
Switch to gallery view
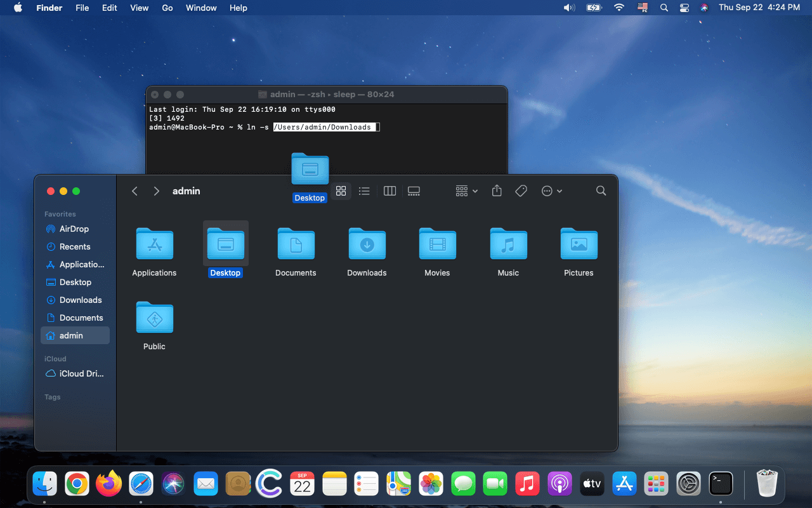[x=414, y=190]
